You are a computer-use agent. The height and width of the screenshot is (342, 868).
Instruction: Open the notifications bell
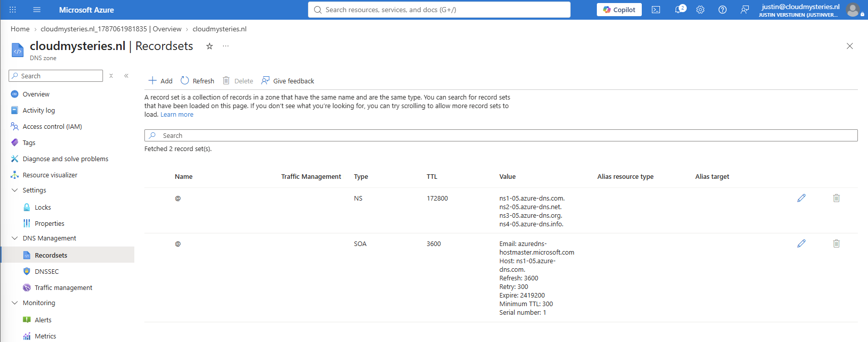[x=680, y=10]
